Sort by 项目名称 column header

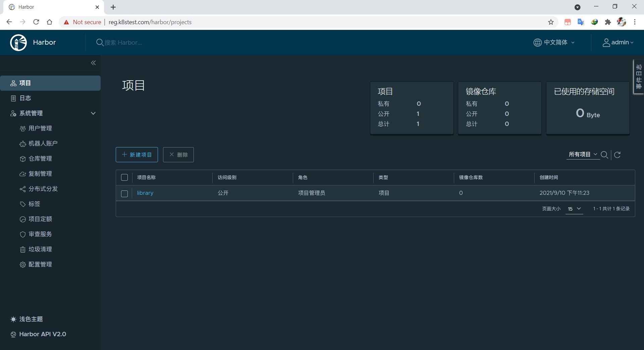coord(146,177)
